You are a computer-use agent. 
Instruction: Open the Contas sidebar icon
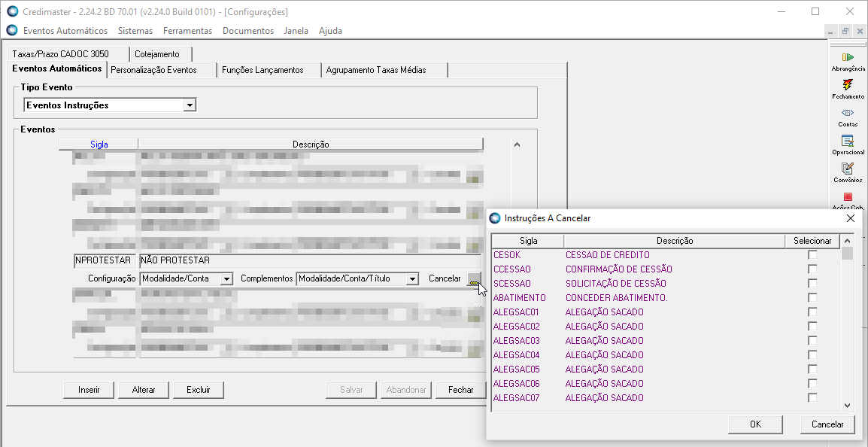848,117
